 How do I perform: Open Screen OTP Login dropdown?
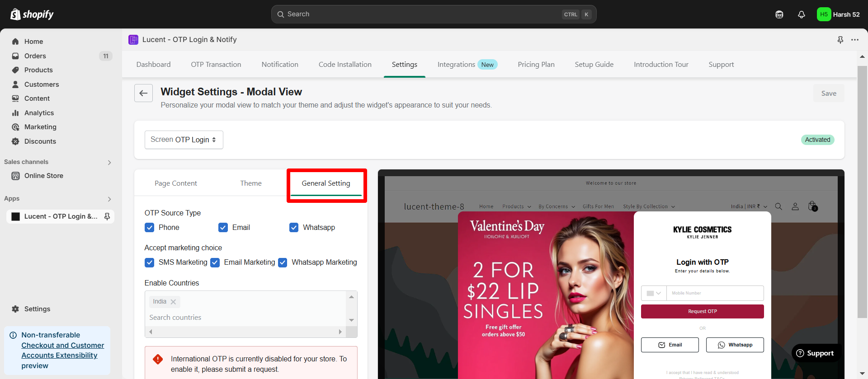[x=184, y=140]
